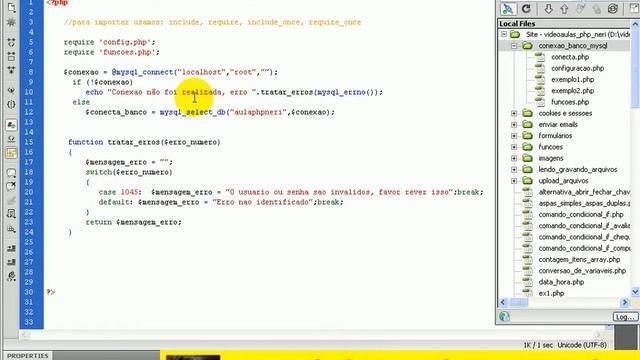Expand Files panel to show both sites
Viewport: 640px width, 360px height.
[x=634, y=9]
